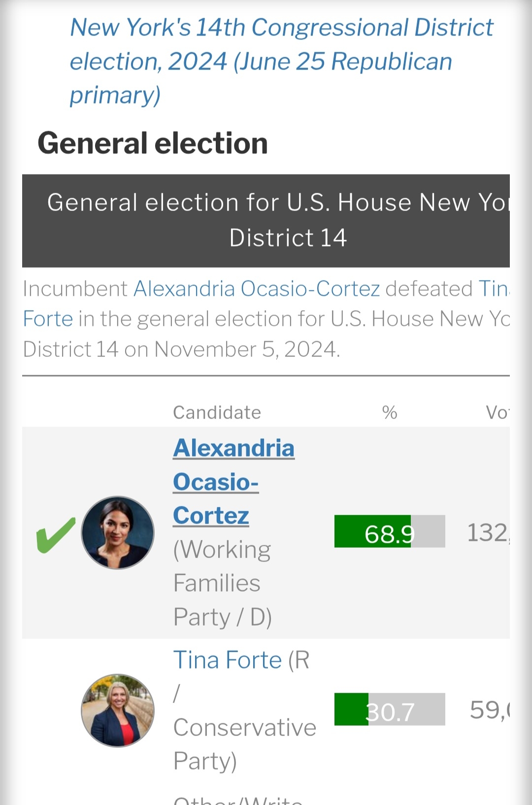Open Alexandria Ocasio-Cortez's bolded name in results table
The image size is (532, 805).
coord(233,482)
